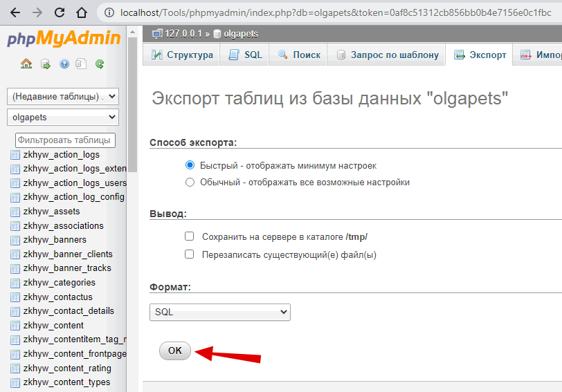View site information icon in address bar
Screen dimensions: 562x392
(x=109, y=13)
